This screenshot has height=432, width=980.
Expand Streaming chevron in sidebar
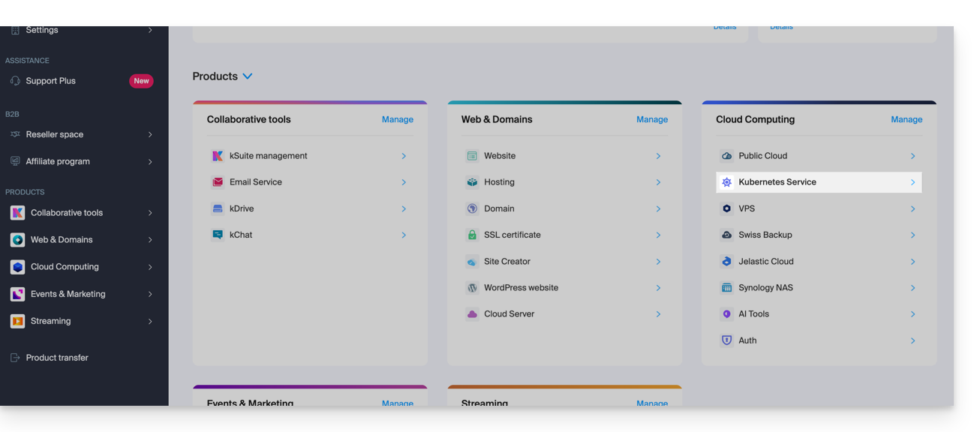pos(150,321)
